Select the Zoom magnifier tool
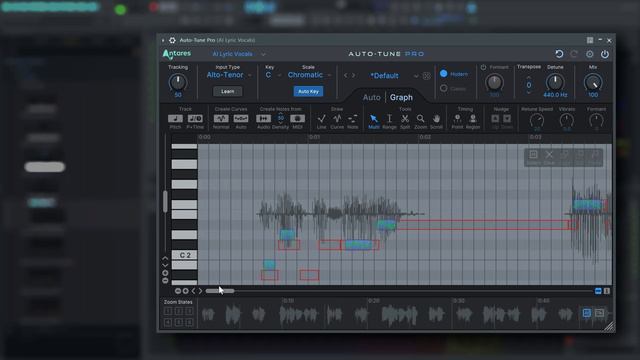The height and width of the screenshot is (360, 640). click(x=420, y=119)
